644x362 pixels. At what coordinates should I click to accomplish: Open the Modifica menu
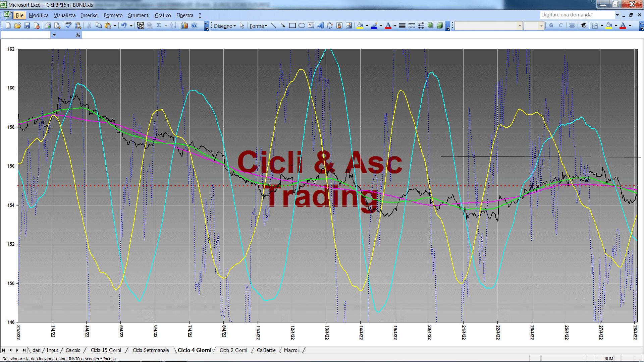point(39,15)
